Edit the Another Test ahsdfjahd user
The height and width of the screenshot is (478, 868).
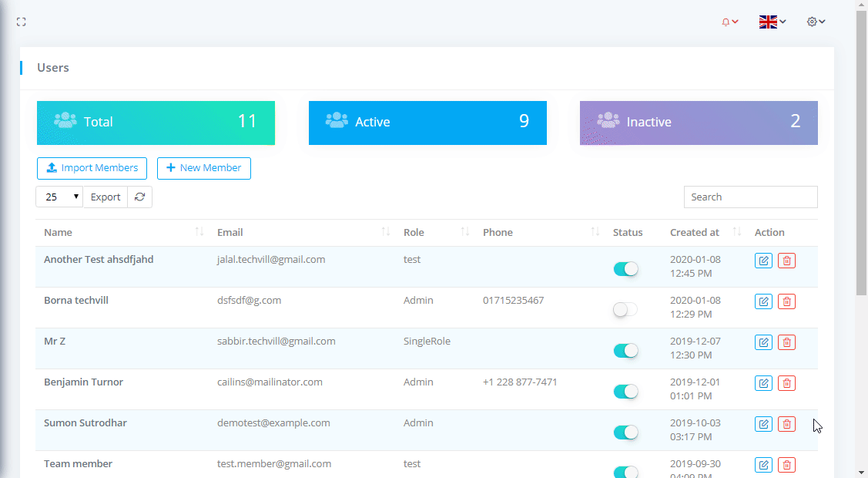(x=763, y=261)
